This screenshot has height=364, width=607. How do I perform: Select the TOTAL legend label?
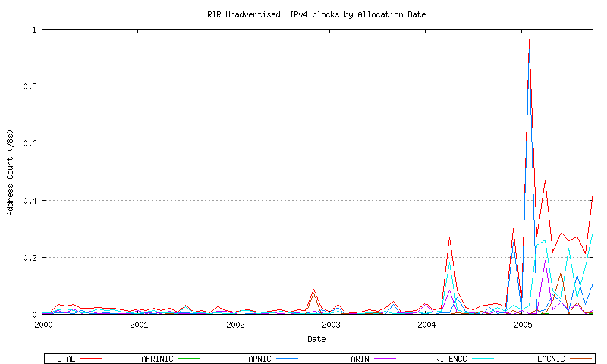[x=64, y=359]
